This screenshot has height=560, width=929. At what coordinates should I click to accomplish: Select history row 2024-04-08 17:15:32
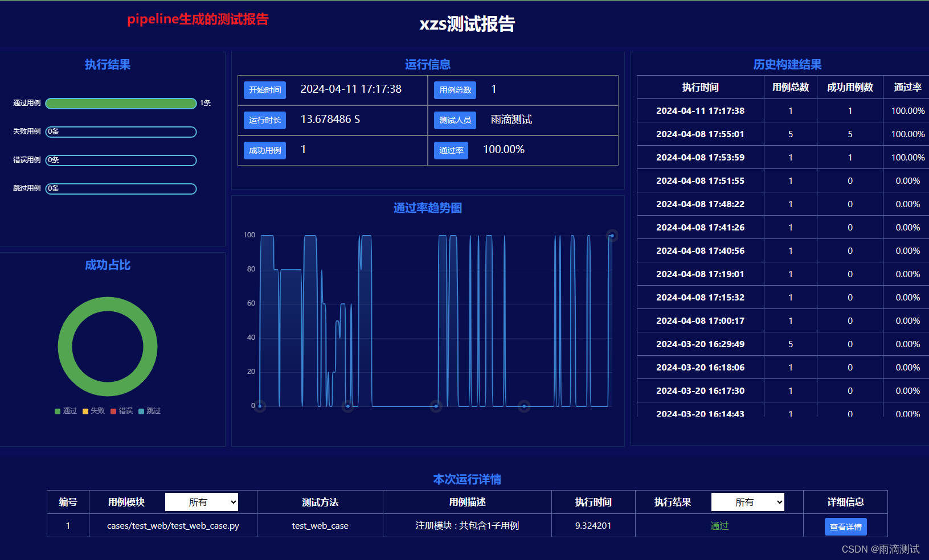(783, 298)
